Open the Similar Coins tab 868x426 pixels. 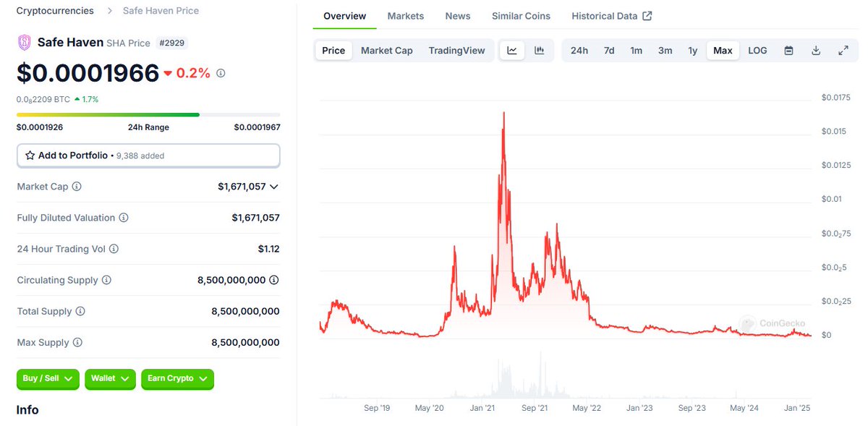[521, 16]
